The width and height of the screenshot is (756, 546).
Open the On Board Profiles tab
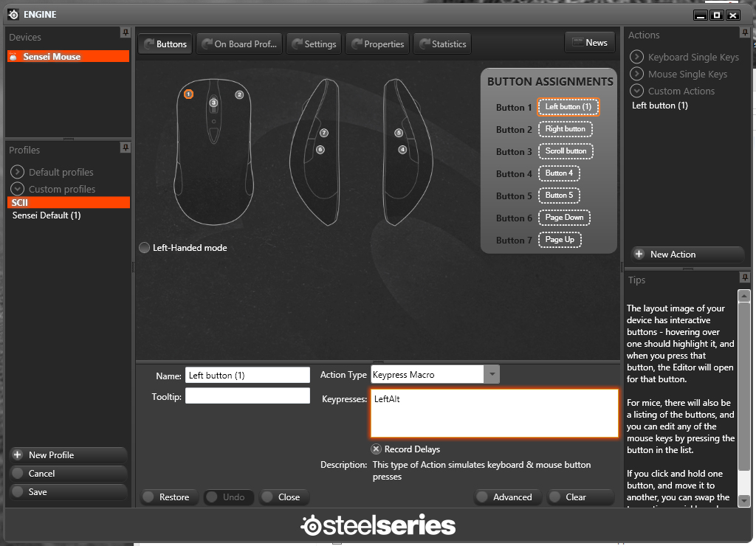[x=239, y=44]
